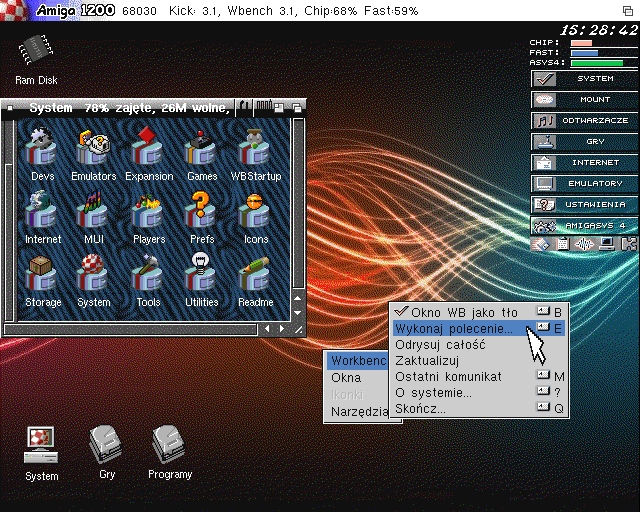Open the Utilities drawer
The height and width of the screenshot is (512, 640).
[x=202, y=281]
